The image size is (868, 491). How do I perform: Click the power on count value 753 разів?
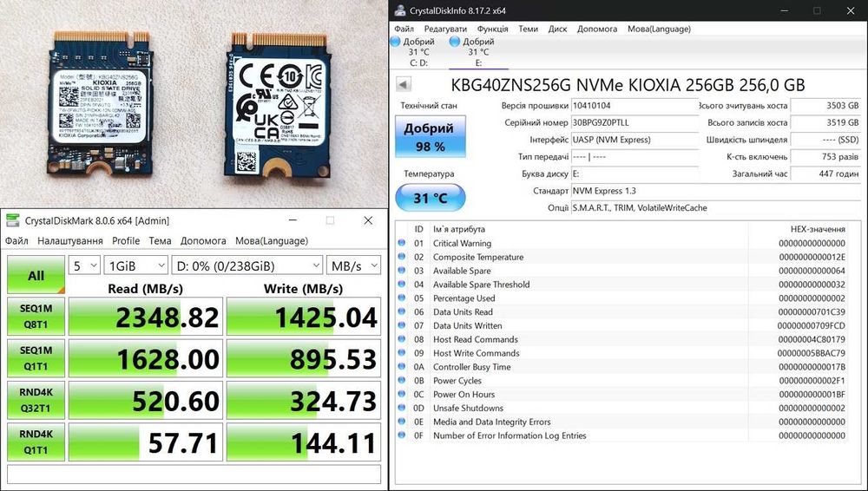pyautogui.click(x=825, y=157)
